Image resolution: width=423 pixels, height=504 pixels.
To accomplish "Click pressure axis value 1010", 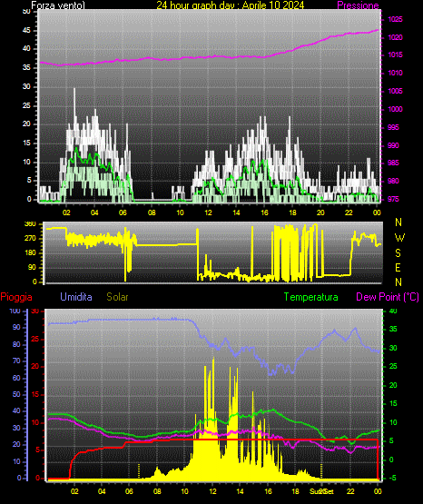I will point(395,73).
